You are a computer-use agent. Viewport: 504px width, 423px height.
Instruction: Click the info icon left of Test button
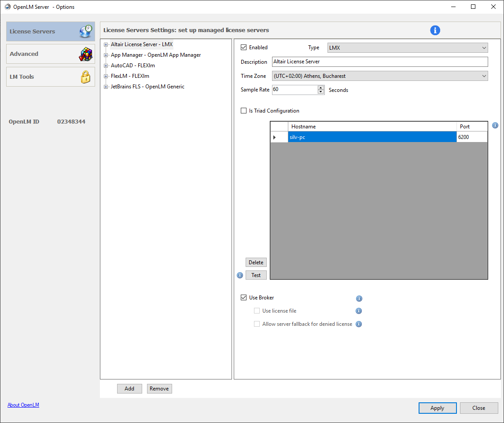click(x=240, y=275)
